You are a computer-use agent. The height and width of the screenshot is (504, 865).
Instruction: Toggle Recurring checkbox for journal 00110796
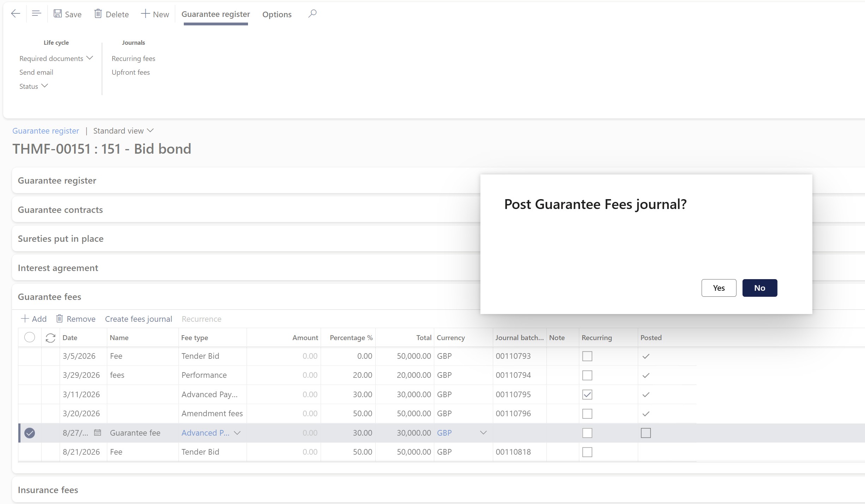(587, 414)
